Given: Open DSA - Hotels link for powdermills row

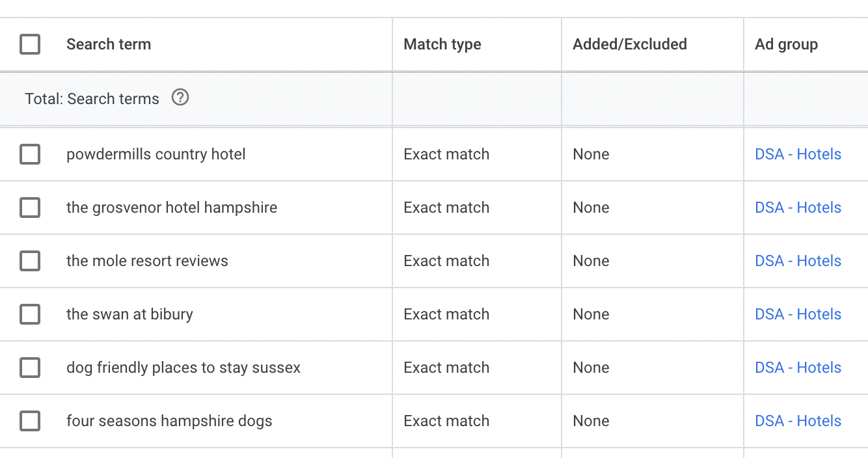Looking at the screenshot, I should coord(798,154).
